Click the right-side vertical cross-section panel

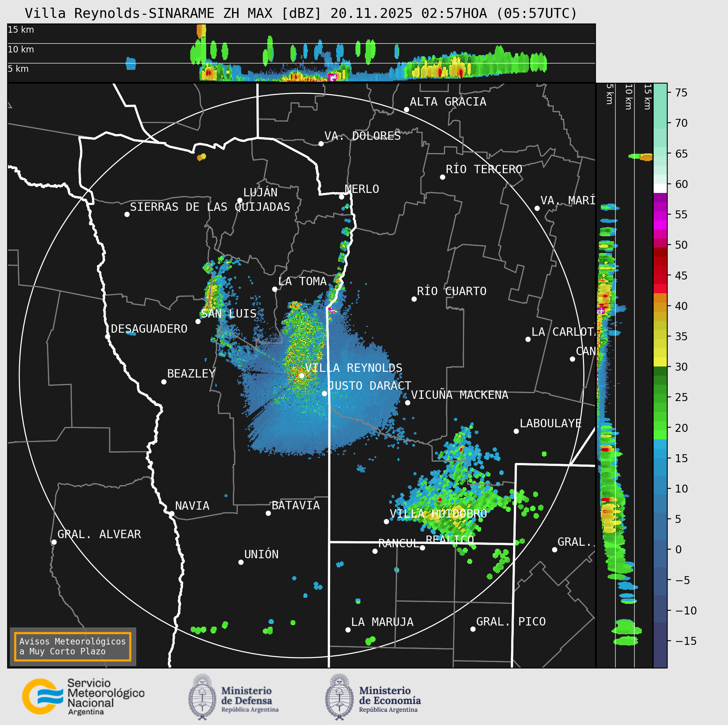tap(625, 375)
